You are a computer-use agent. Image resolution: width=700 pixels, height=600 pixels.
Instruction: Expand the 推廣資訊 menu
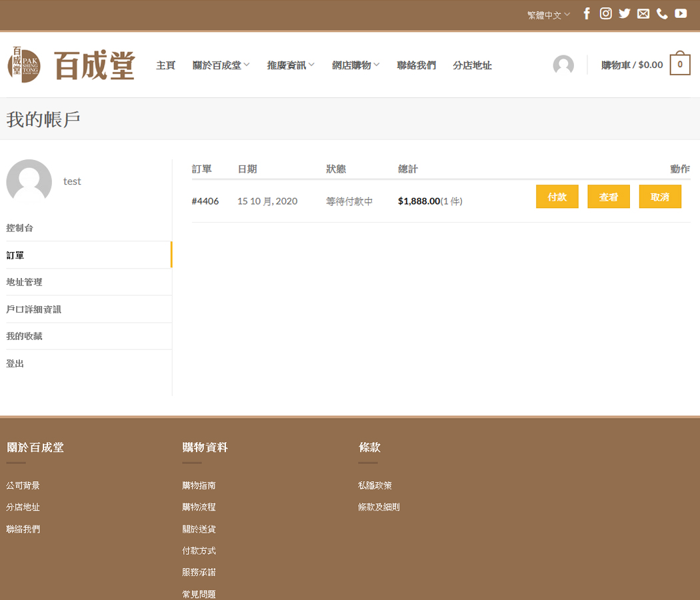point(291,65)
